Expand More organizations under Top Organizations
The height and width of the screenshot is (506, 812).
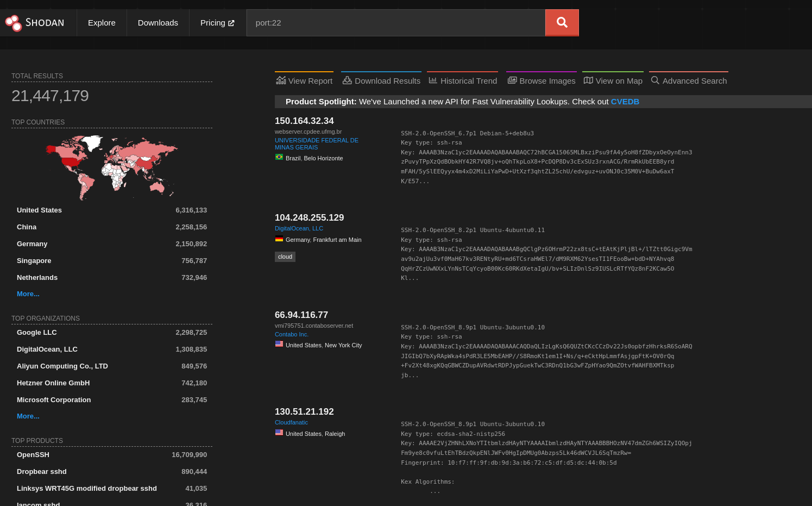pos(28,416)
